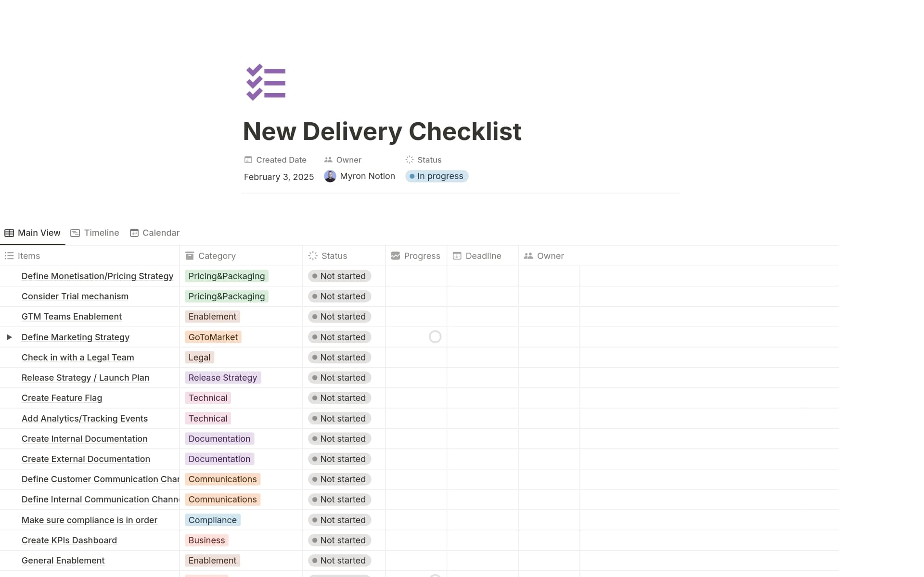Click the Progress column header icon
The image size is (924, 577).
pos(395,256)
